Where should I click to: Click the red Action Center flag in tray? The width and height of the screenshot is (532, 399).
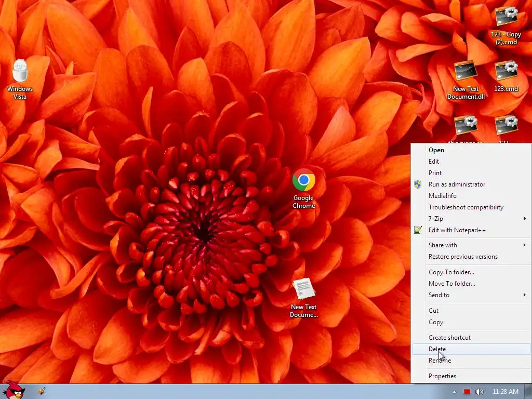click(x=467, y=392)
